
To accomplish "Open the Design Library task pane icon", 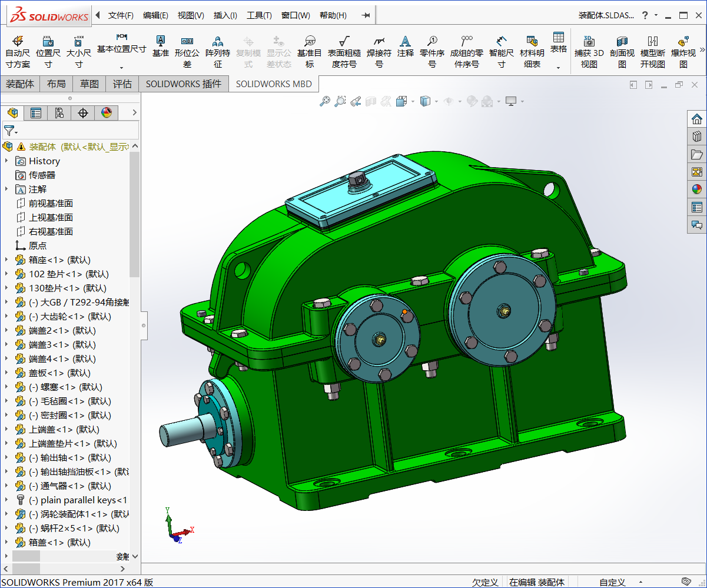I will (697, 137).
